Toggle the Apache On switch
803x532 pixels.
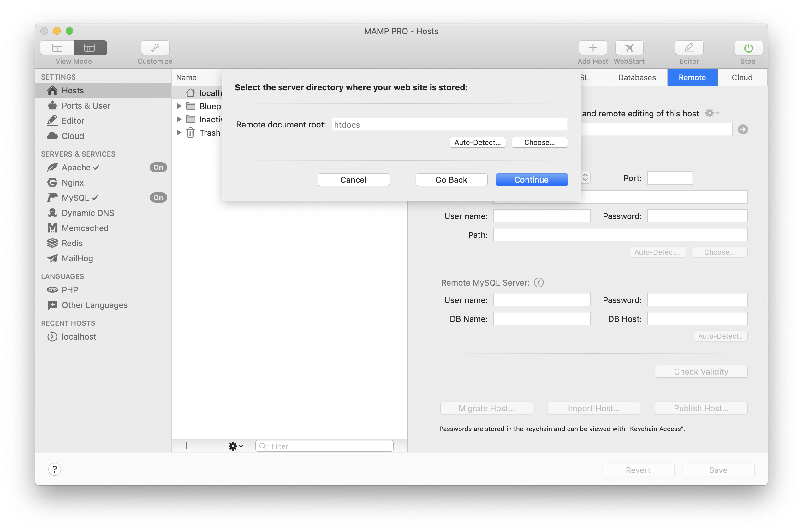(x=158, y=167)
